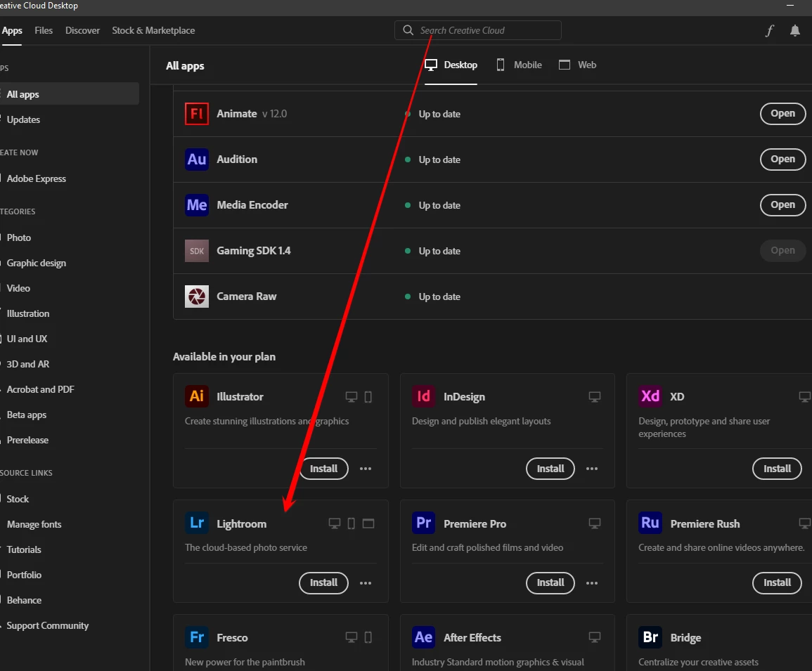Click the Illustrator Ai icon
The width and height of the screenshot is (812, 671).
pos(197,396)
